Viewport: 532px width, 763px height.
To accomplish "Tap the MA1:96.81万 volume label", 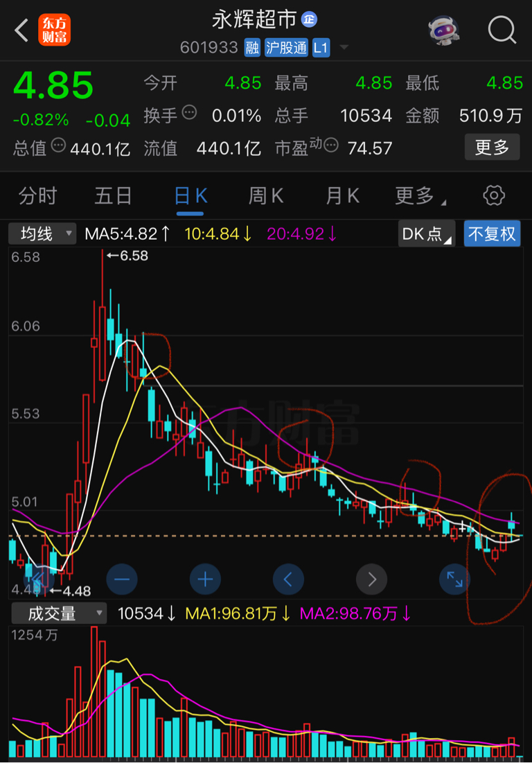I will (x=238, y=613).
